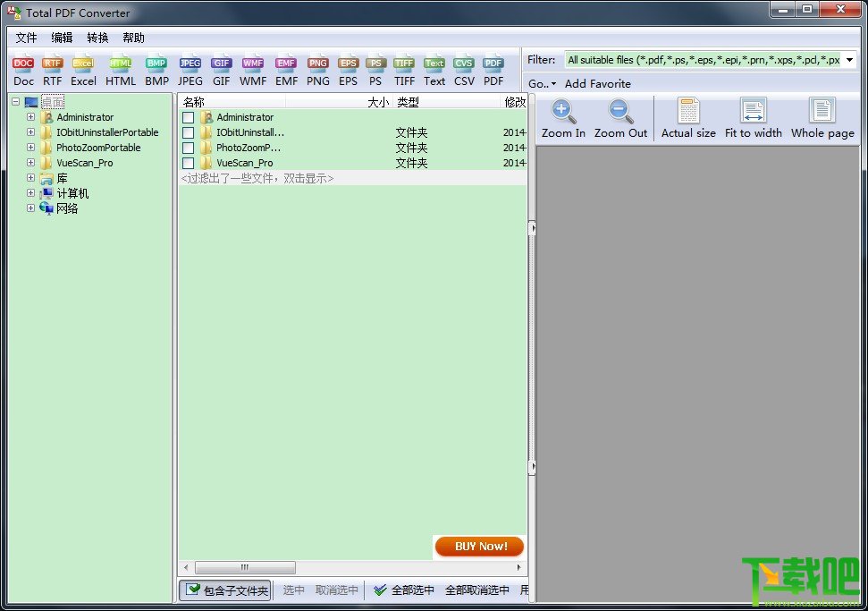
Task: Choose WMF conversion icon
Action: pyautogui.click(x=252, y=72)
